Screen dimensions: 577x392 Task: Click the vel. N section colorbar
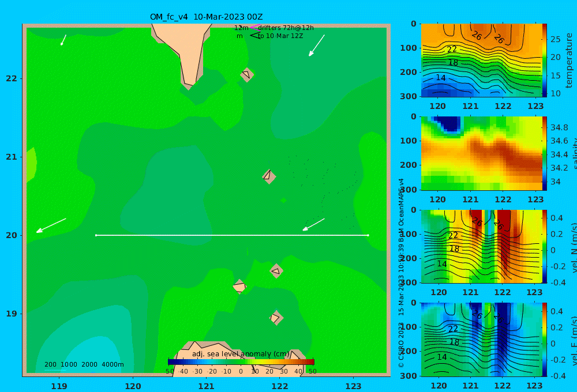[x=545, y=246]
